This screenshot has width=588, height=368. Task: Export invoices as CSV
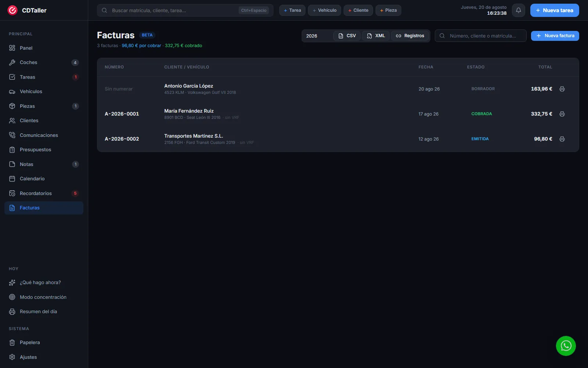pos(347,36)
